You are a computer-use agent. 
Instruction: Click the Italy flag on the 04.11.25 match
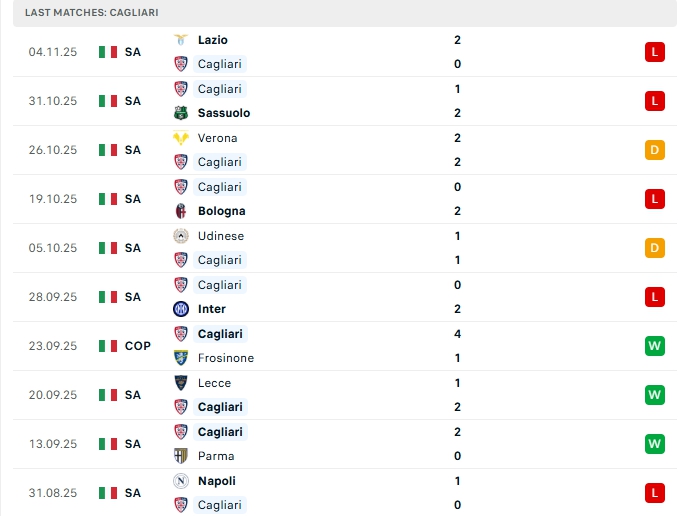point(108,52)
